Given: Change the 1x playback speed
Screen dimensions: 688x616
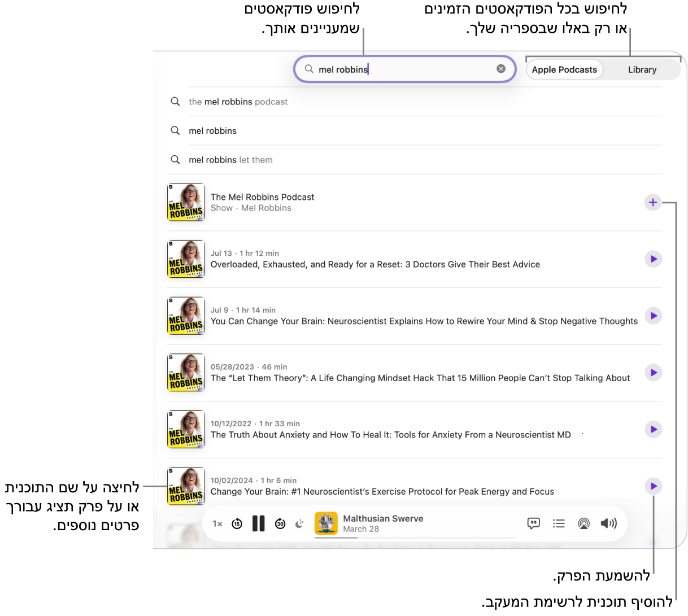Looking at the screenshot, I should (217, 523).
